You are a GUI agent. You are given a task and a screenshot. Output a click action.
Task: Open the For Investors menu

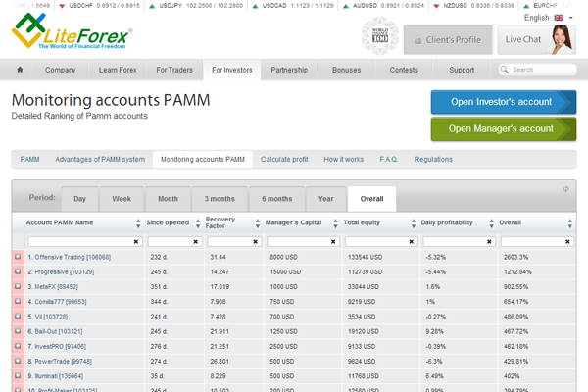tap(232, 70)
